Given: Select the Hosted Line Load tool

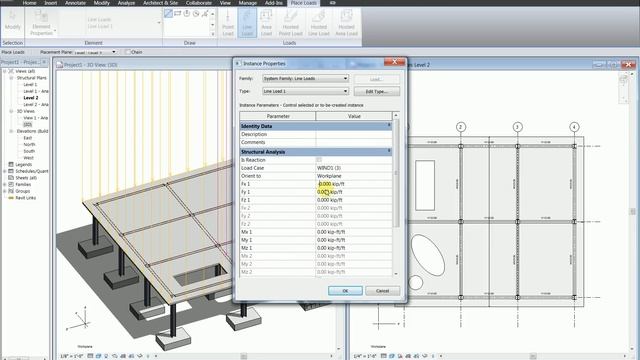Looking at the screenshot, I should pos(318,23).
